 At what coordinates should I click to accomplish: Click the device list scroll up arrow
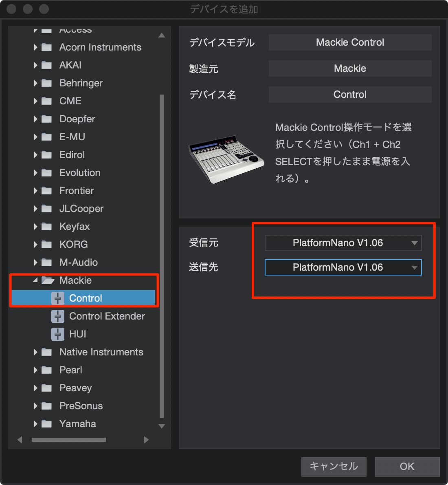[161, 35]
